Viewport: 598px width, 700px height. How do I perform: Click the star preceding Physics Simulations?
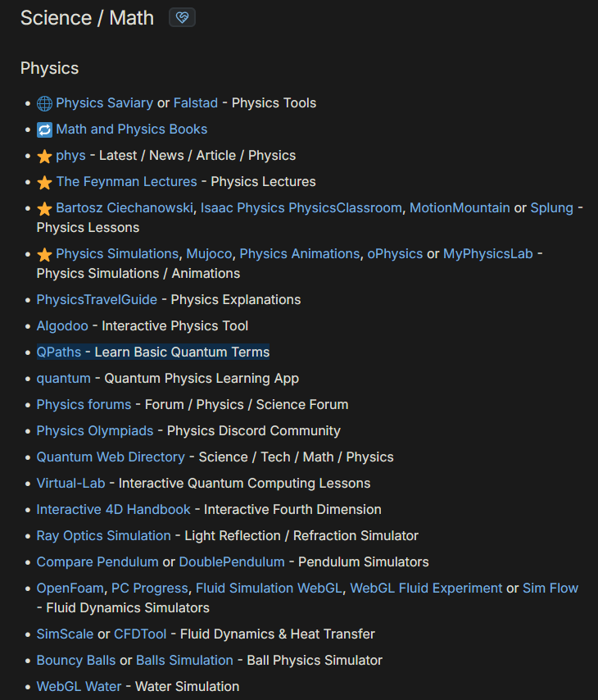click(44, 254)
